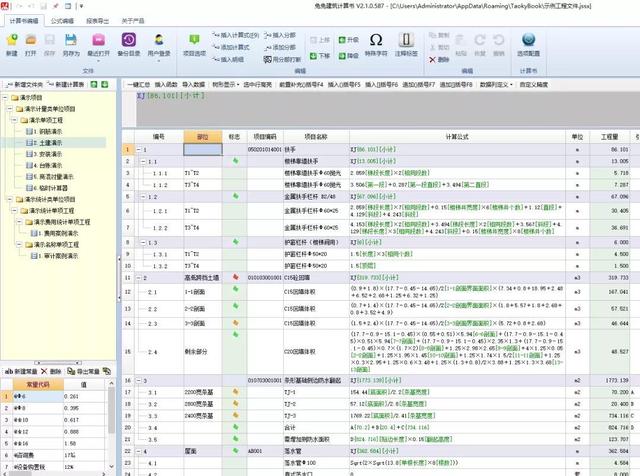Click 插入分部 in ribbon
The image size is (640, 476).
tap(280, 35)
